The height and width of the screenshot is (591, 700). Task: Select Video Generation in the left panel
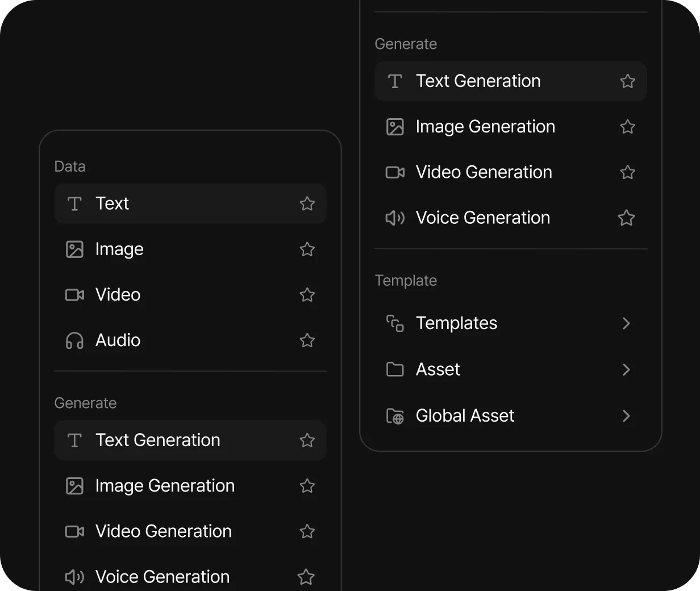[x=190, y=531]
